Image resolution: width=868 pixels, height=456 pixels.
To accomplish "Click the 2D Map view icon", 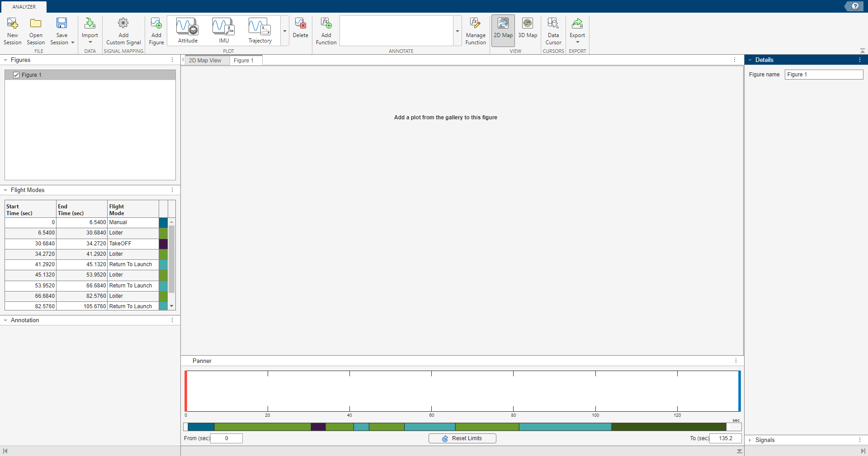I will click(x=503, y=29).
